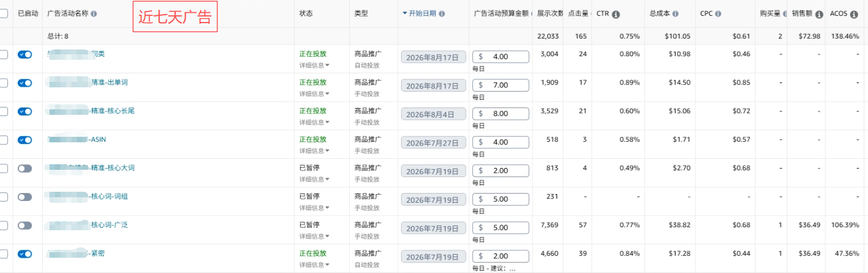
Task: Click the CTR column info icon
Action: (616, 14)
